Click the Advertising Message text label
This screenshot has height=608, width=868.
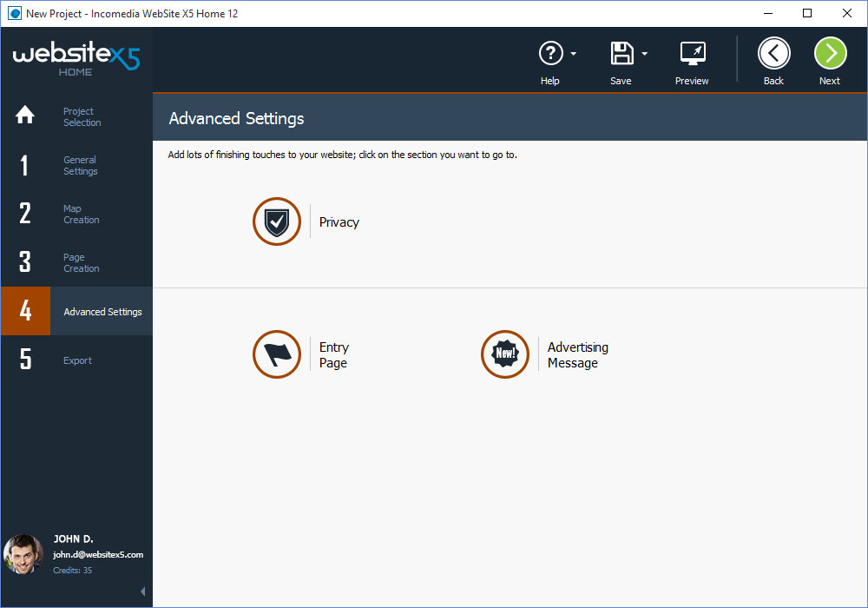click(x=577, y=355)
